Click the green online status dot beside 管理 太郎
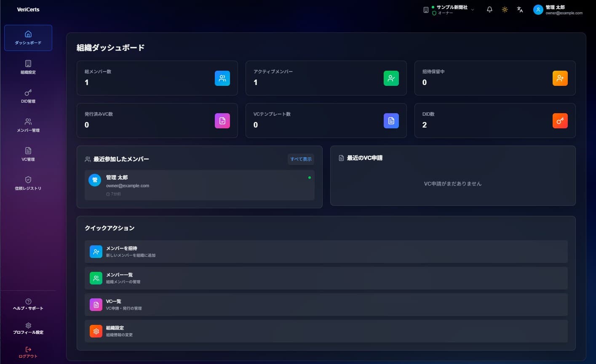 [x=310, y=178]
